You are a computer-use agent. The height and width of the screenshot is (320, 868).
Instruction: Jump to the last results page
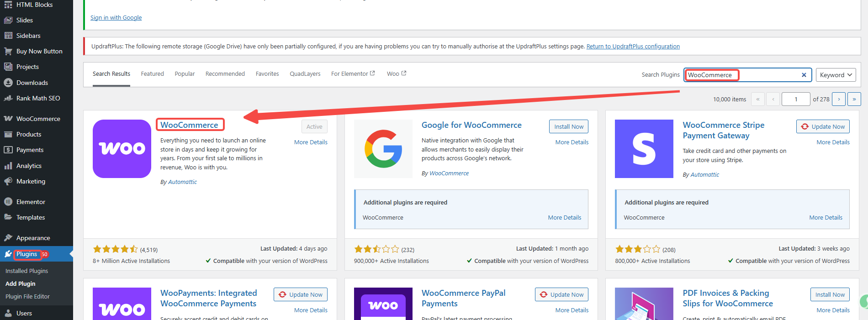coord(854,99)
